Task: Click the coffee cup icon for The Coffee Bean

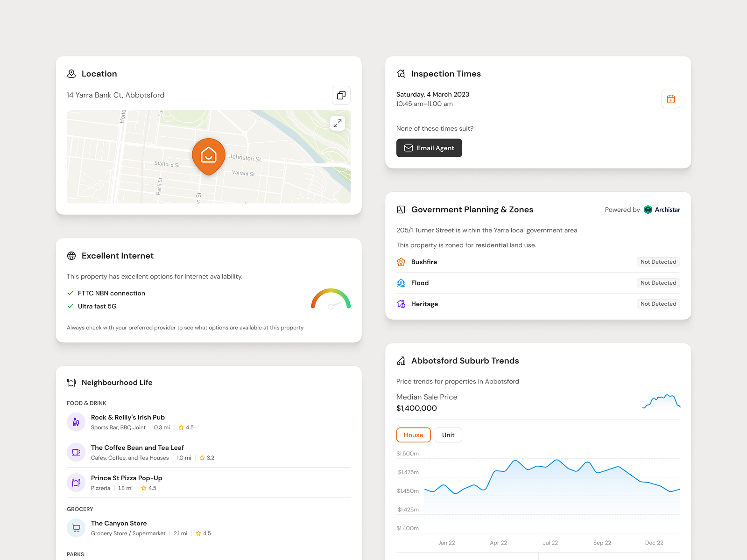Action: pyautogui.click(x=76, y=452)
